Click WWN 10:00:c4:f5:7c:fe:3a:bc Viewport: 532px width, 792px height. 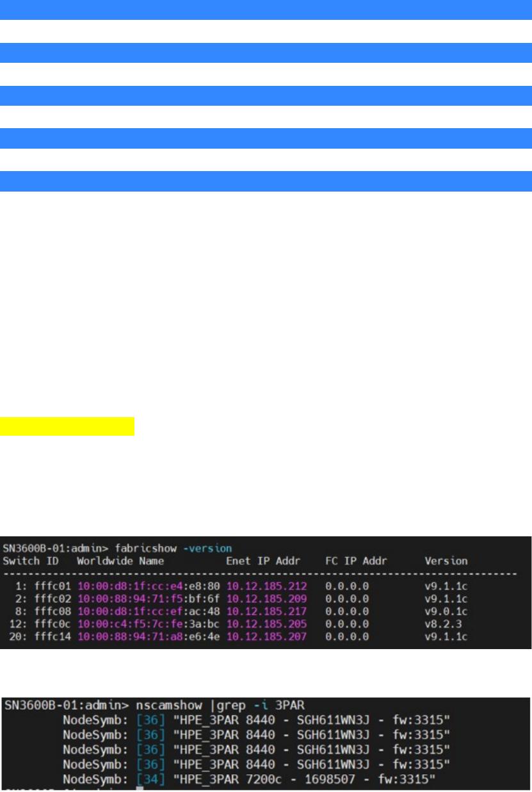click(x=149, y=623)
